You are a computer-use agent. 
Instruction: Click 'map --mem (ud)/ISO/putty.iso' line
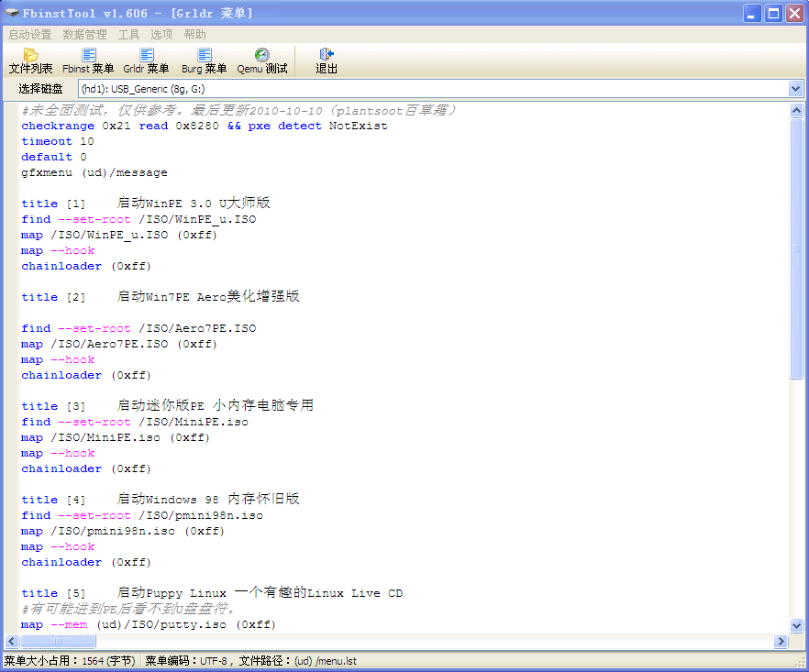click(x=149, y=624)
